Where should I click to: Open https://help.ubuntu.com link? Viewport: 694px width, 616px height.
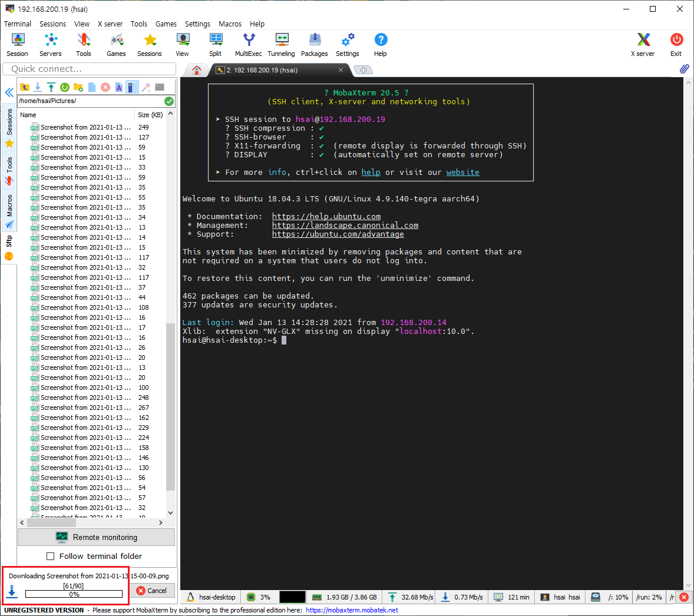326,216
